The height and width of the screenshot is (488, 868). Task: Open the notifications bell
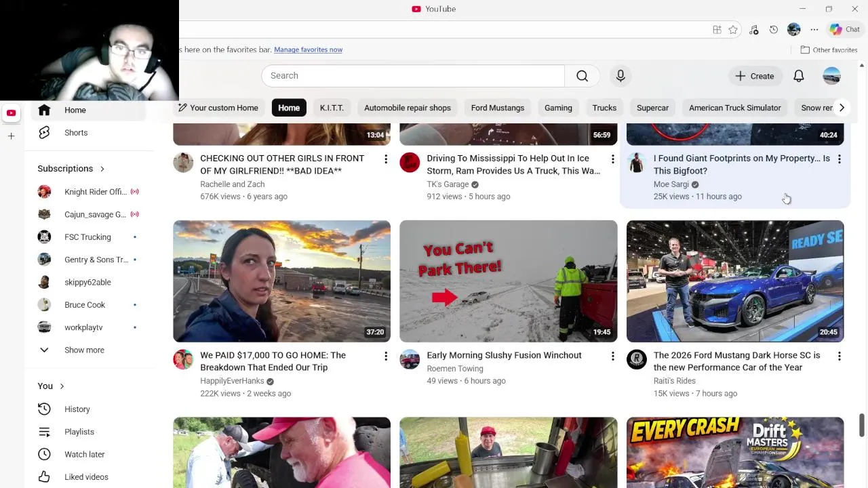(799, 76)
